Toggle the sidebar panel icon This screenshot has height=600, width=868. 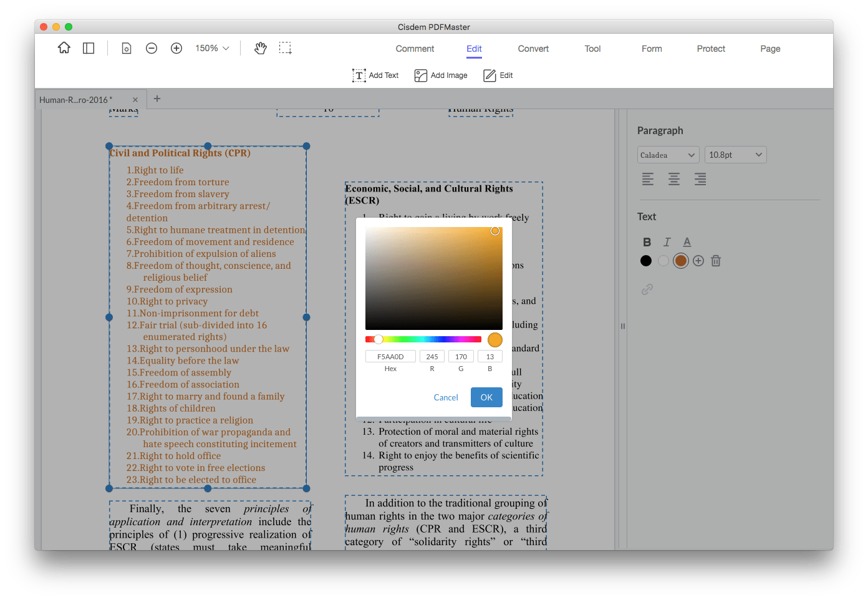[x=89, y=48]
